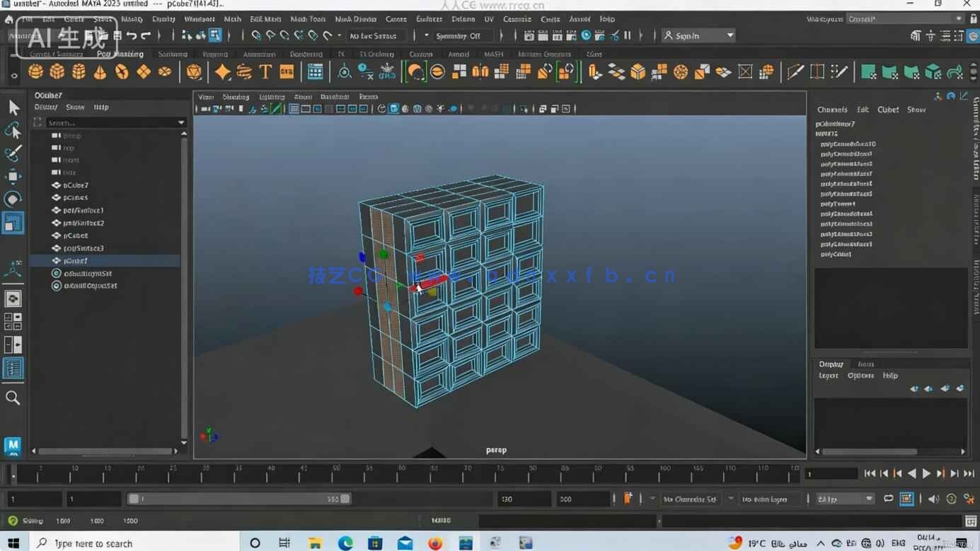The image size is (980, 551).
Task: Create a polygon sphere from the shelf
Action: [x=35, y=71]
